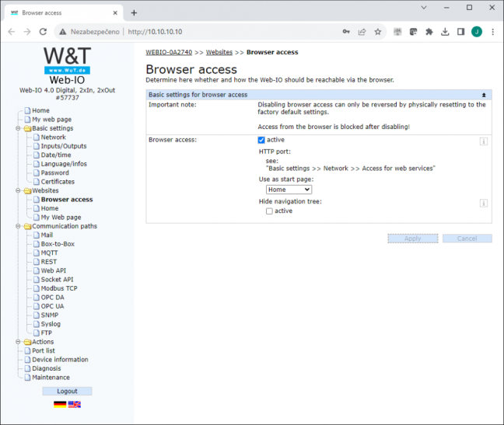Open OPC UA settings
Screen dimensions: 504x425
52,306
